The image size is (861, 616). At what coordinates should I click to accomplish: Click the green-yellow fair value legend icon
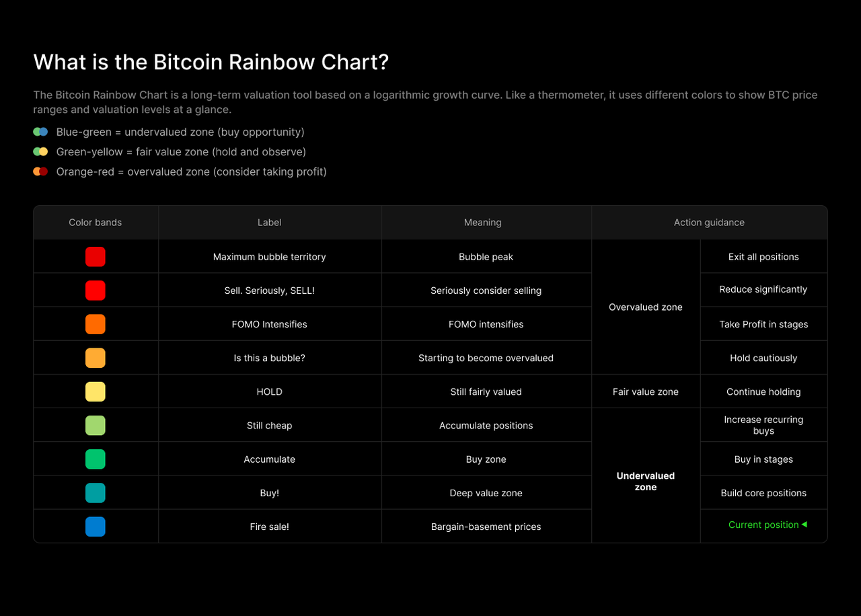click(40, 152)
